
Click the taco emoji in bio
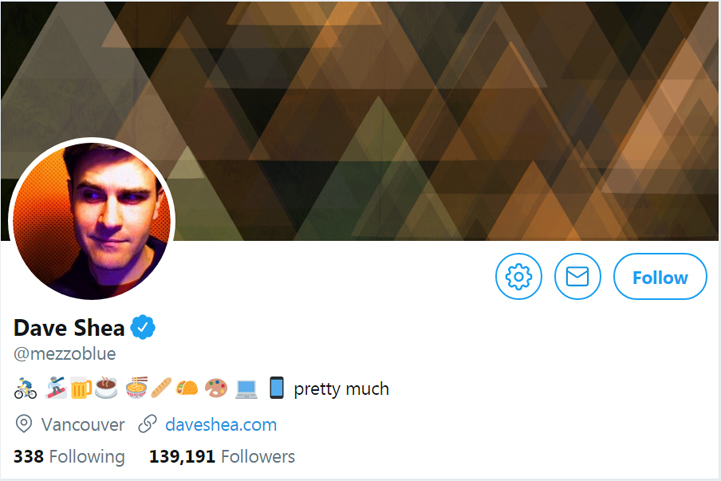click(187, 389)
